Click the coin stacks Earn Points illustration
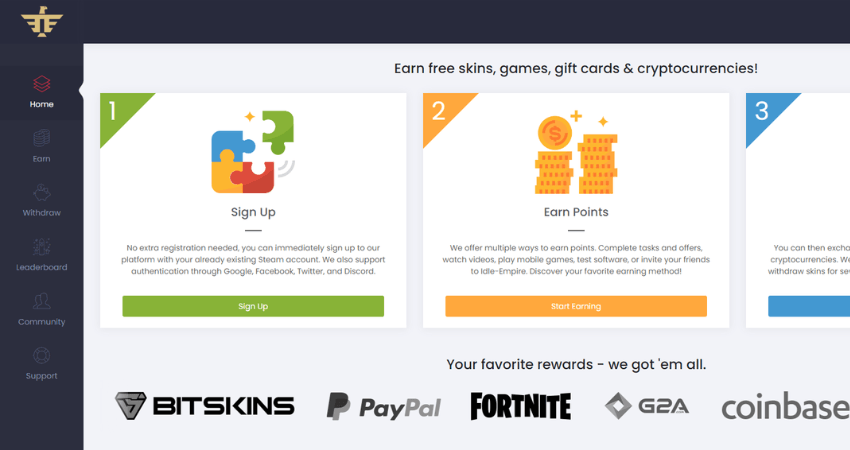The image size is (850, 450). click(x=576, y=152)
